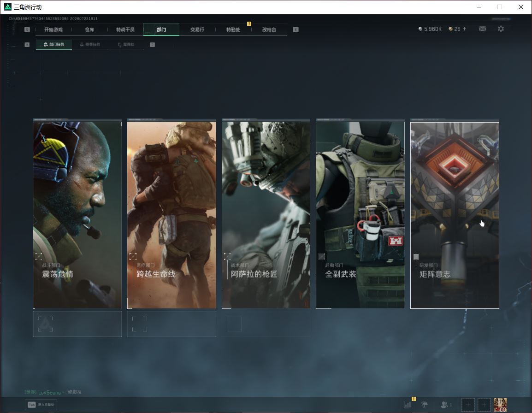Open the flags icon in bottom bar

pos(425,405)
